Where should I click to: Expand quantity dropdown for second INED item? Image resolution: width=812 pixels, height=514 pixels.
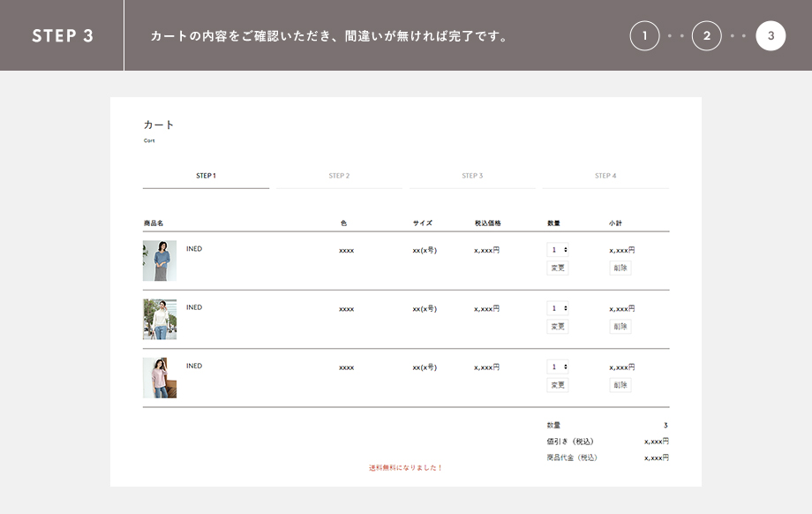[x=558, y=308]
